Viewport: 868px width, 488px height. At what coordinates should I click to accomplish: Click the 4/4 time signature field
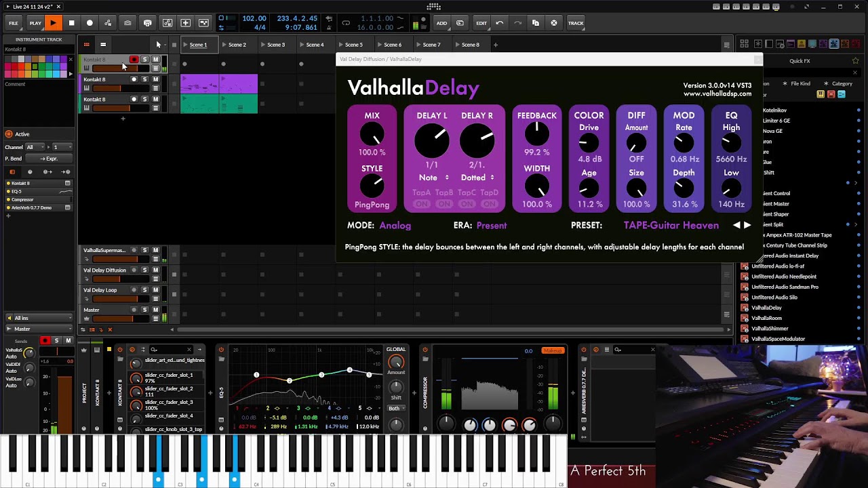(x=260, y=28)
